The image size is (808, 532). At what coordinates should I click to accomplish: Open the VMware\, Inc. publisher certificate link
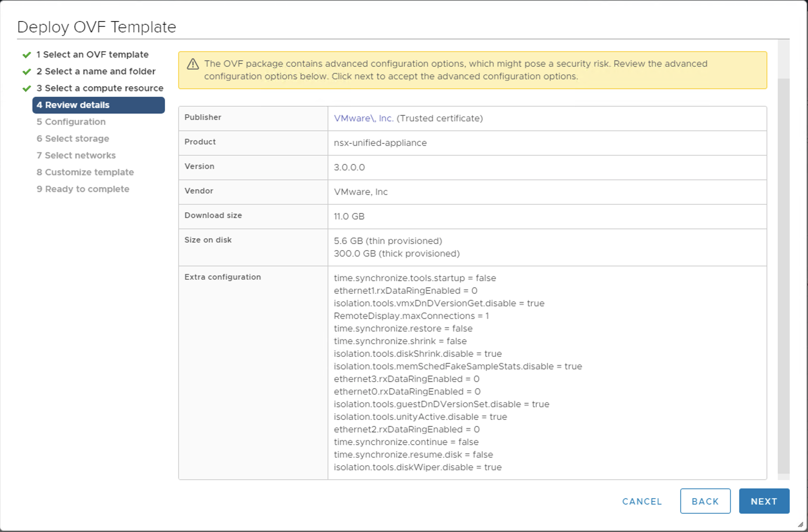(x=364, y=118)
